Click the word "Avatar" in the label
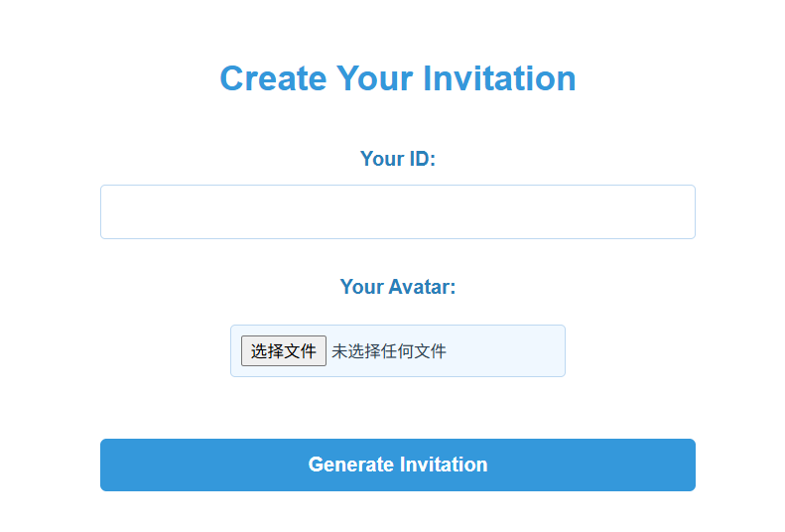This screenshot has height=532, width=785. [419, 287]
